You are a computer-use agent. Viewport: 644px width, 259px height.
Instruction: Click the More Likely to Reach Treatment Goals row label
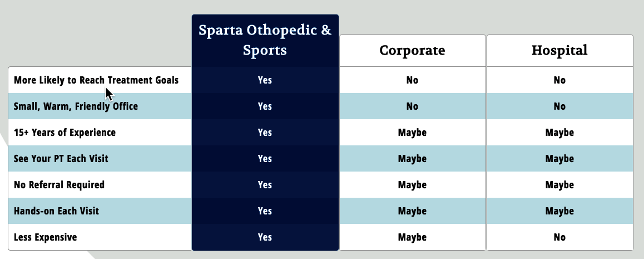pos(96,80)
